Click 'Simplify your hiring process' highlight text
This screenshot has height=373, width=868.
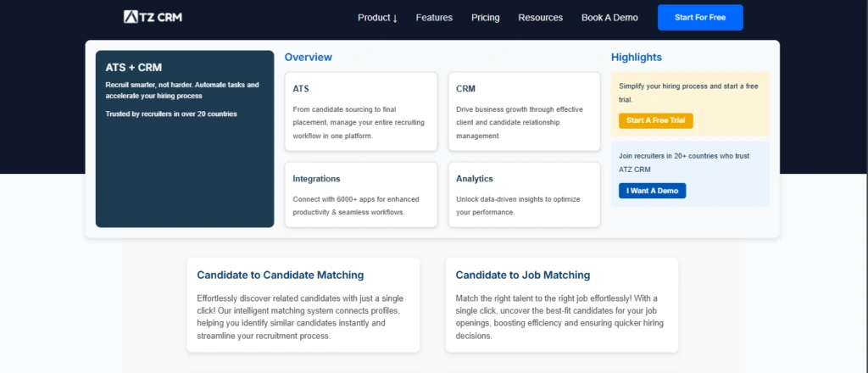click(688, 93)
